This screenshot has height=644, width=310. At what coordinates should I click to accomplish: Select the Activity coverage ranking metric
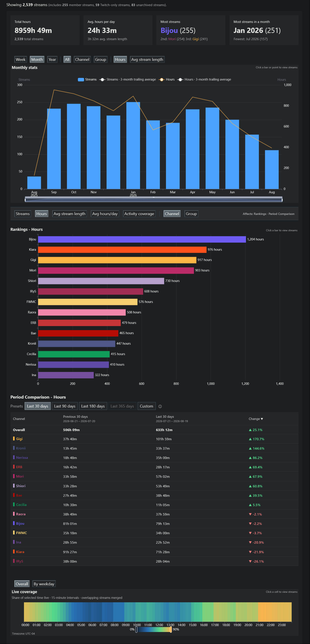click(x=139, y=214)
